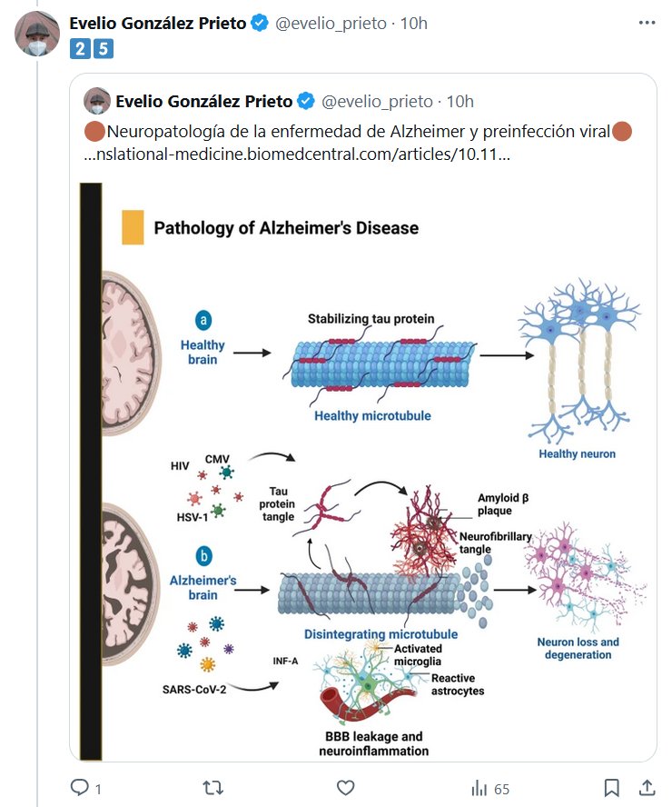Open view analytics showing 65 views
Screen dimensions: 672x807
(x=490, y=787)
